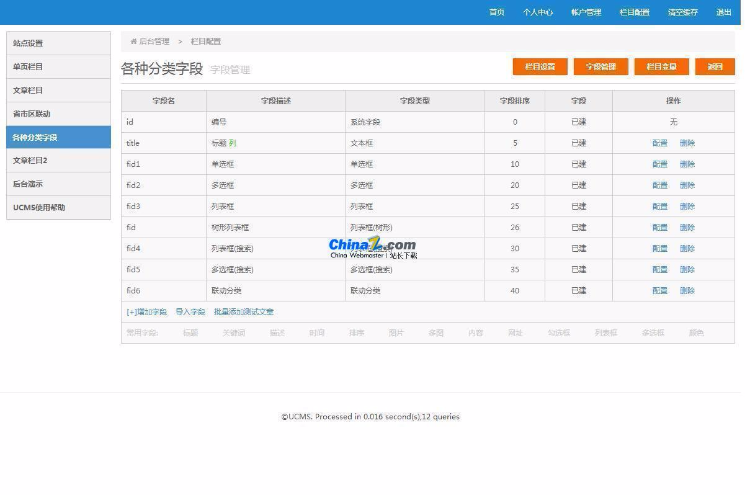Click 配置 for the title field row
This screenshot has width=750, height=495.
(660, 143)
